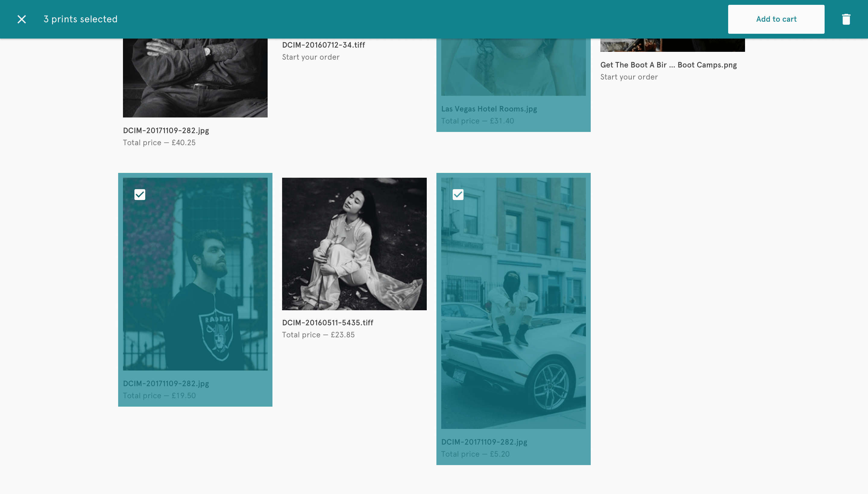Image resolution: width=868 pixels, height=494 pixels.
Task: Select the woman sitting on grass photo
Action: (354, 244)
